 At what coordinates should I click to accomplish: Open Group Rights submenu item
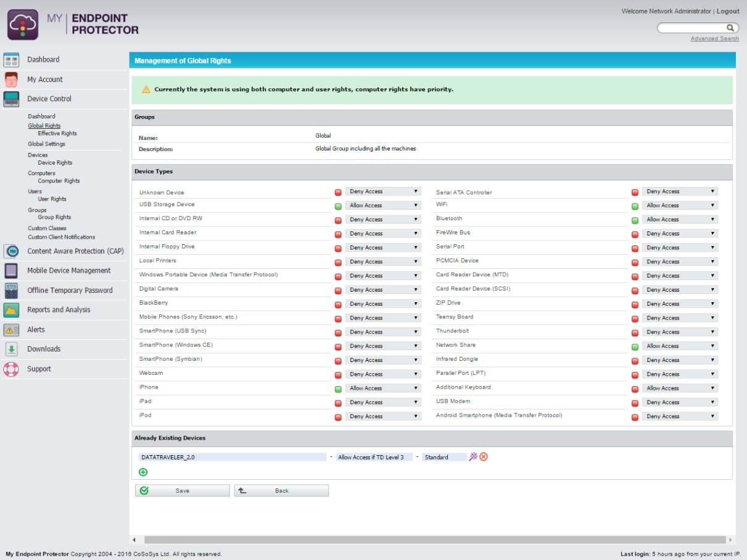click(x=54, y=217)
